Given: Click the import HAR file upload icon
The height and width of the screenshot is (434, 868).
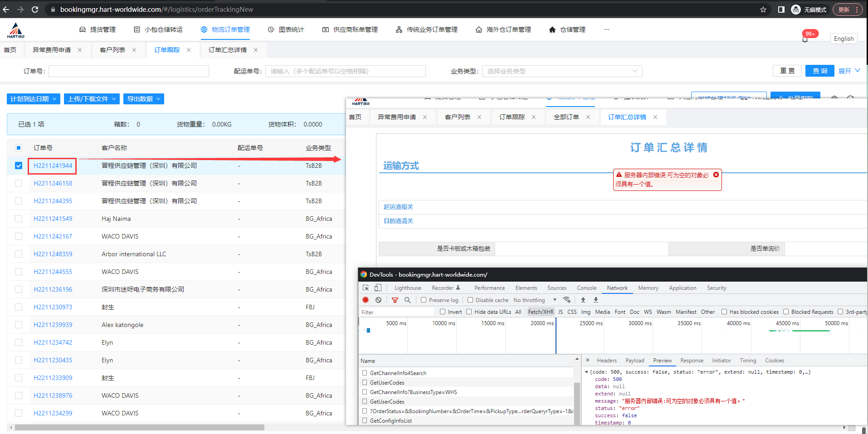Looking at the screenshot, I should click(x=583, y=300).
